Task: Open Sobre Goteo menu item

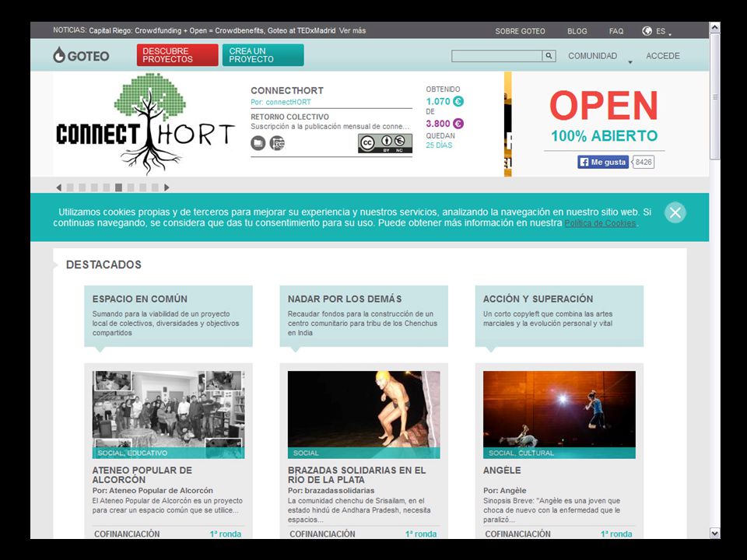Action: tap(520, 31)
